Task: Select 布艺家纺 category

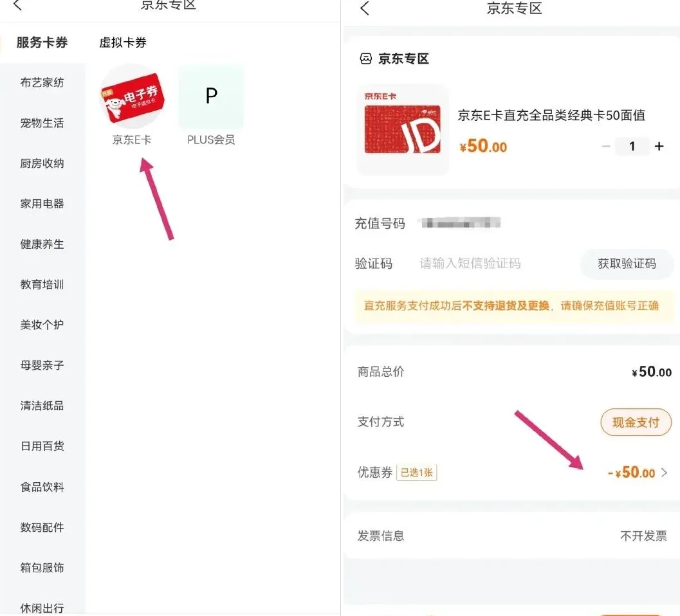Action: (42, 82)
